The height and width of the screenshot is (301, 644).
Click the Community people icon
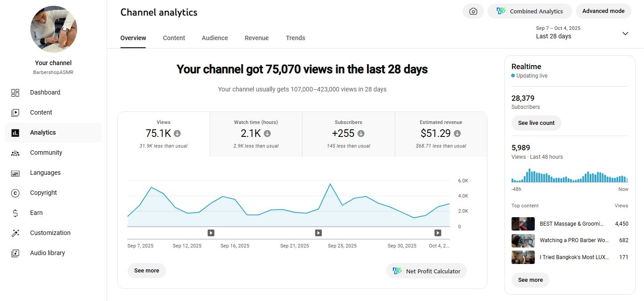click(15, 153)
